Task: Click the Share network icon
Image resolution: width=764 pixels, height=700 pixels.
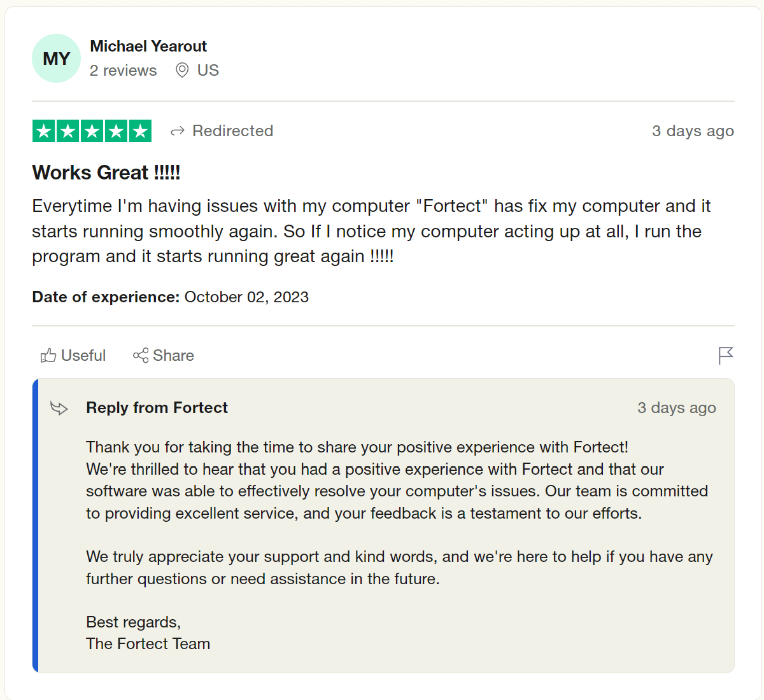Action: coord(141,356)
